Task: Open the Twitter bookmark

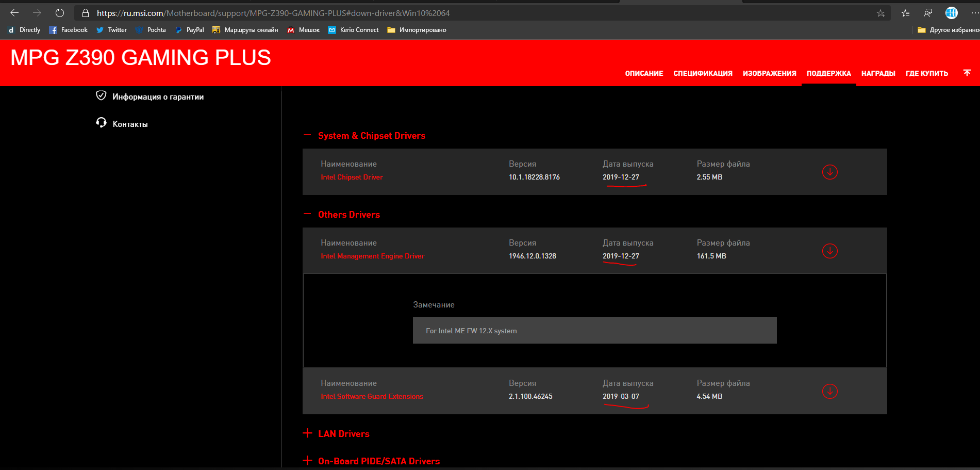Action: [111, 30]
